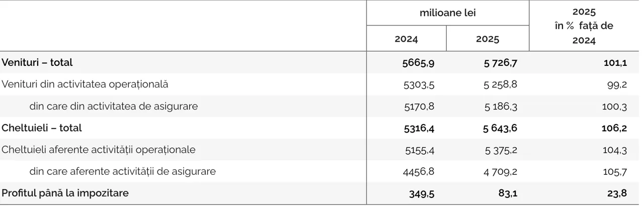Select "din care din activitatea de asigurare" row
The image size is (644, 206).
click(114, 106)
